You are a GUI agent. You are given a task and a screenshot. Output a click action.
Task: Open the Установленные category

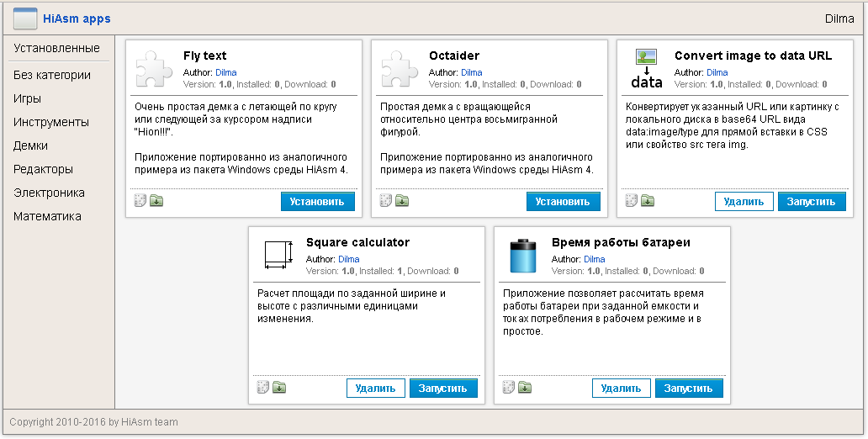tap(56, 48)
